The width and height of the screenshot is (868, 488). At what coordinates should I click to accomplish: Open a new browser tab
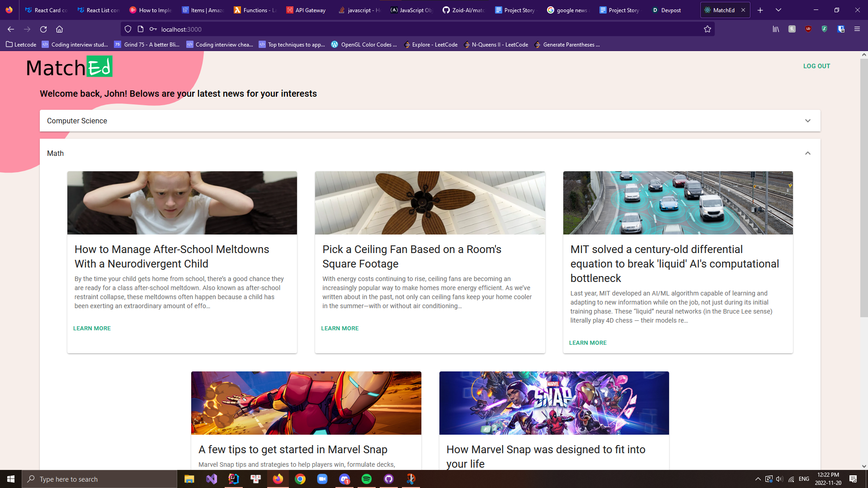tap(760, 10)
